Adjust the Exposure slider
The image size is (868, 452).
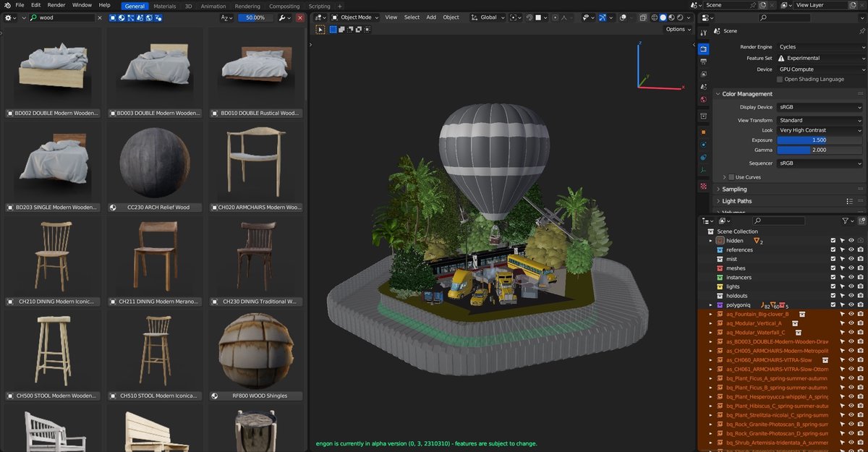[820, 140]
